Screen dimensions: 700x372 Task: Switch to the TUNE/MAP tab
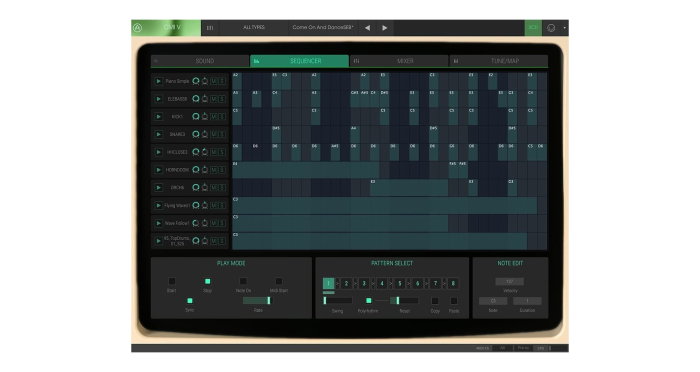coord(499,61)
